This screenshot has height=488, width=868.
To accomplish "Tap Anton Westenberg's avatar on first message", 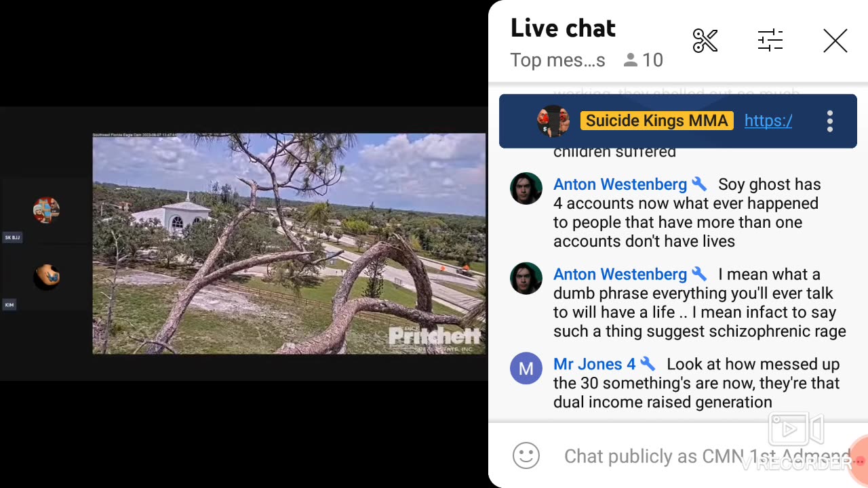I will (x=526, y=188).
